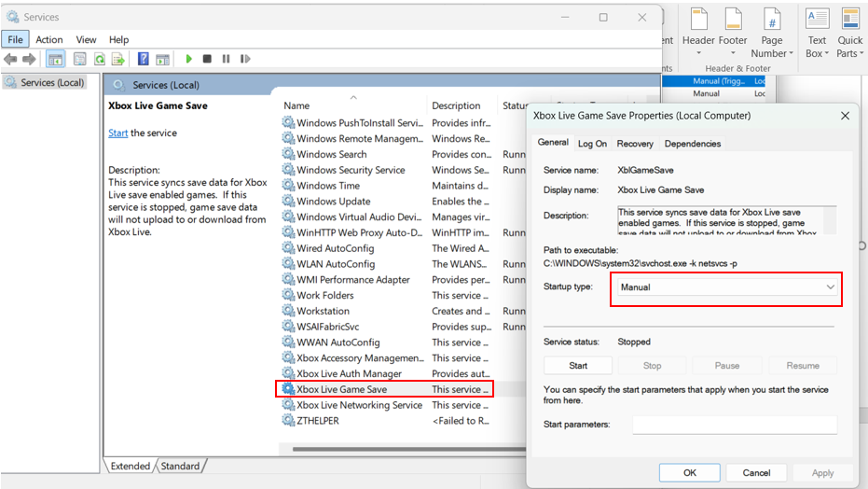
Task: Click the green Start Service toolbar icon
Action: coord(188,59)
